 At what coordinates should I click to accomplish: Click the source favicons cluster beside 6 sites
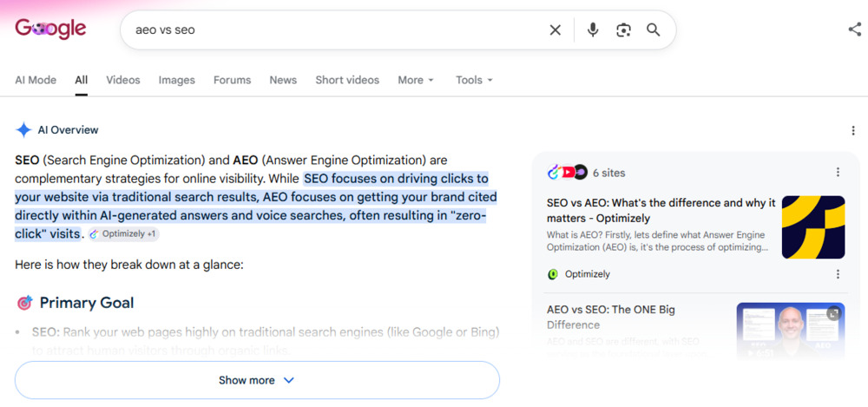566,172
